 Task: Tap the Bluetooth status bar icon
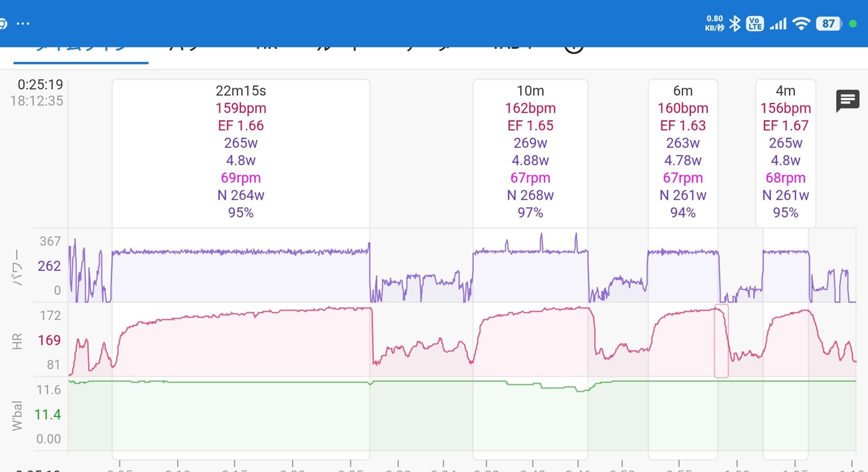coord(734,24)
